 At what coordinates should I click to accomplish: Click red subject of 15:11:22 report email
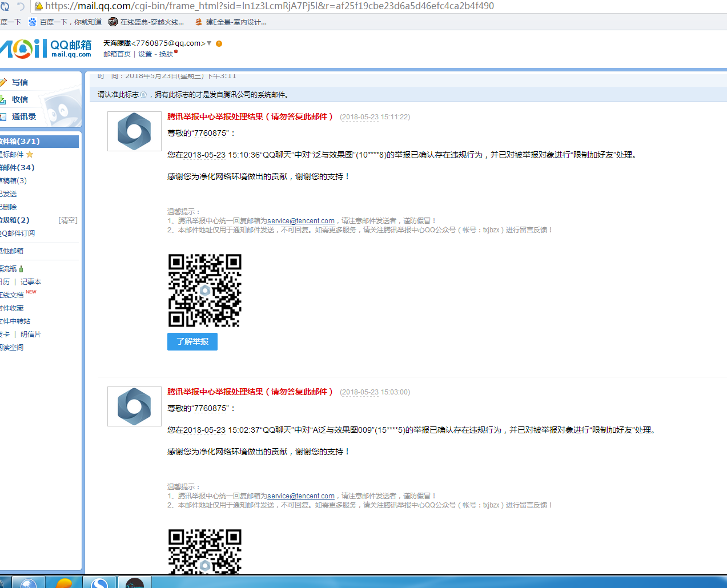(x=250, y=116)
